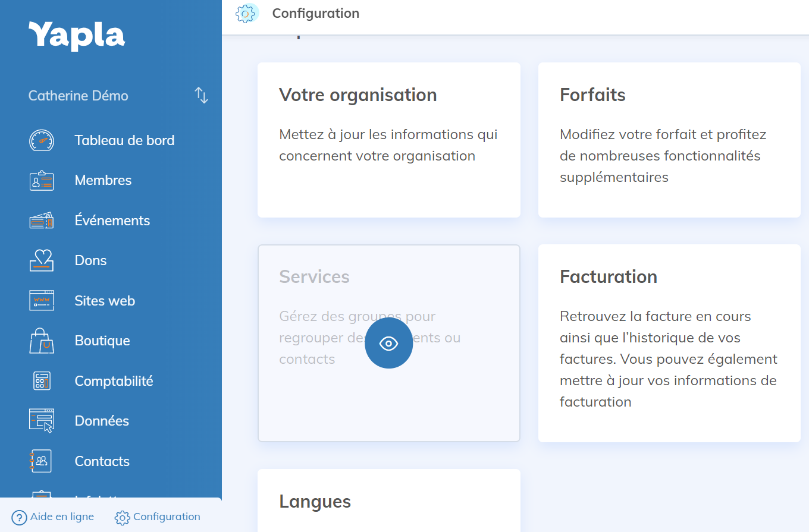This screenshot has width=809, height=532.
Task: Click the Boutique shopping bag icon
Action: click(x=42, y=341)
